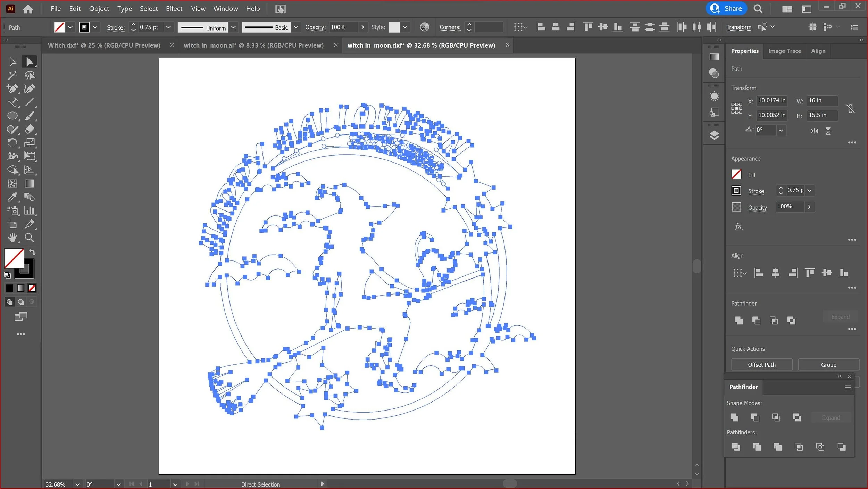Open the Window menu
The width and height of the screenshot is (868, 489).
(225, 9)
